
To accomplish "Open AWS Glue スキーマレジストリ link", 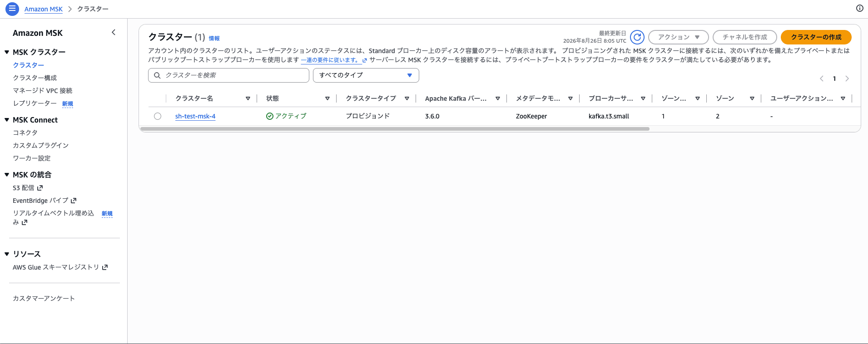I will click(x=56, y=267).
